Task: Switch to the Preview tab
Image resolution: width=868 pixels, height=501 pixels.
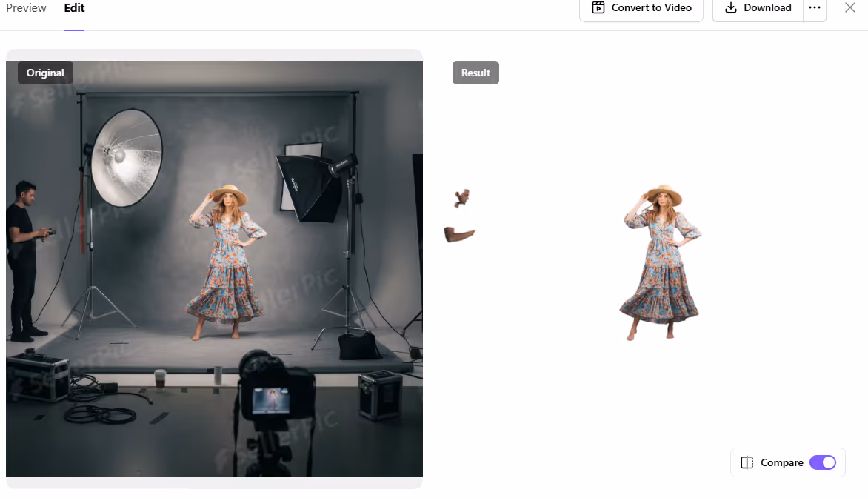Action: tap(26, 8)
